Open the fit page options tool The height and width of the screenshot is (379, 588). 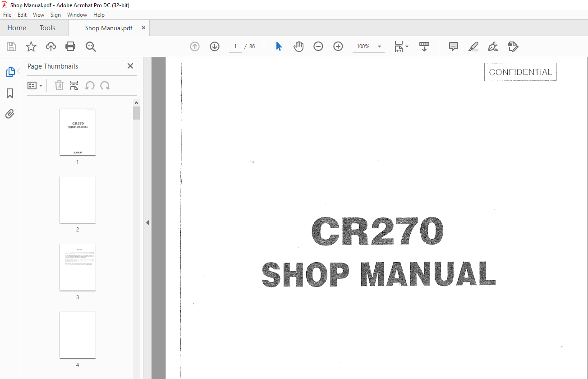coord(401,46)
